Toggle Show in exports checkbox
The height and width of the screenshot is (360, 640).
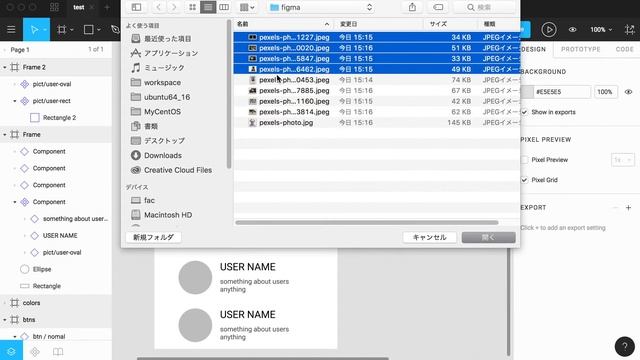click(524, 112)
